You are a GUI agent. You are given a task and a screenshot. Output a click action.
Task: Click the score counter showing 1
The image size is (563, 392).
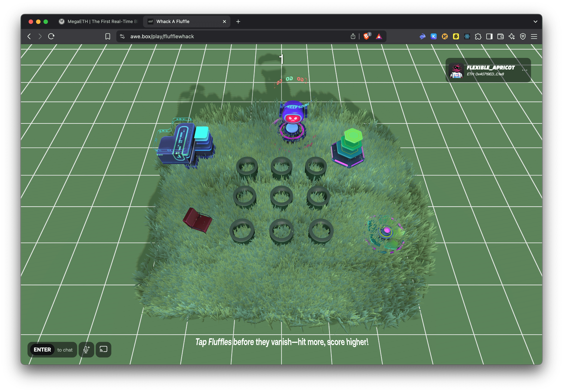[x=281, y=59]
